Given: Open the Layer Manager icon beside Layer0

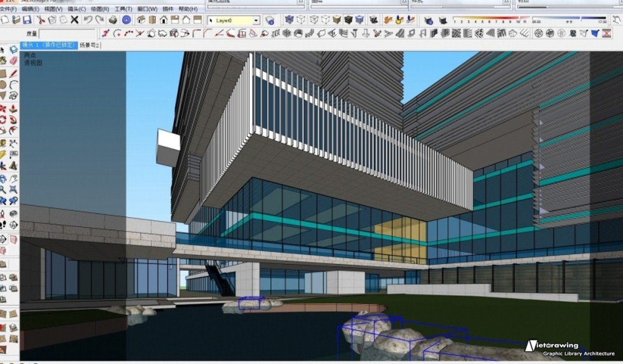Looking at the screenshot, I should point(270,21).
